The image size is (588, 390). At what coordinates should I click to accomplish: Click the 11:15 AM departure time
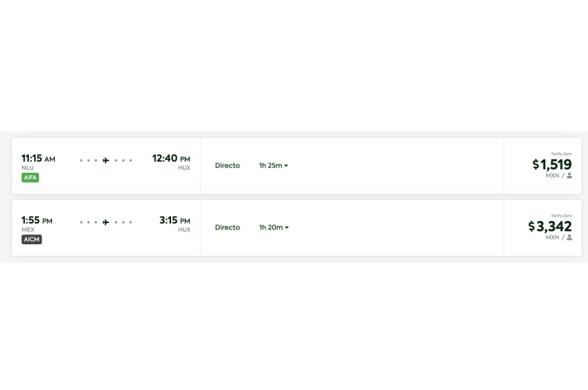point(38,158)
